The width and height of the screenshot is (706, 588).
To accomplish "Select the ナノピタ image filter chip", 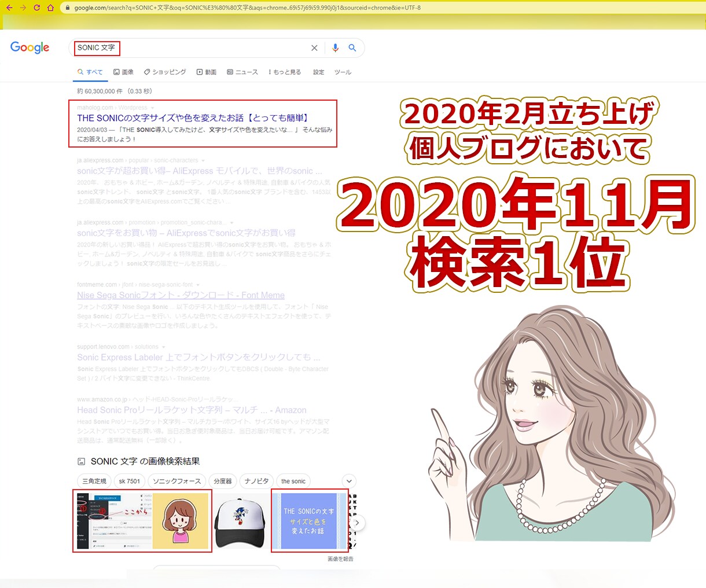I will pyautogui.click(x=256, y=481).
